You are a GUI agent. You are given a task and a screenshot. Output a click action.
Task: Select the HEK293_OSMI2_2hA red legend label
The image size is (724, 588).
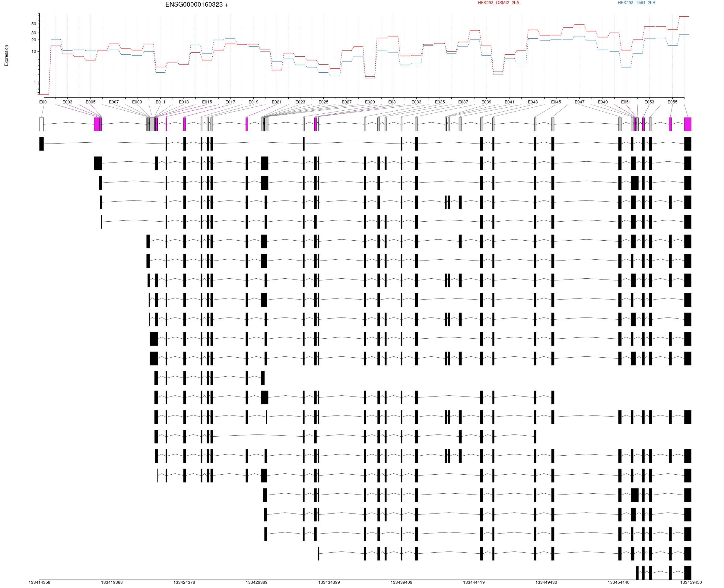(498, 3)
